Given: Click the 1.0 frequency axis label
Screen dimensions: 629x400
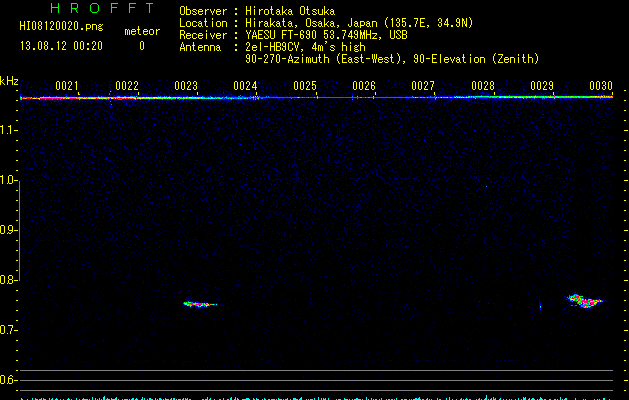Looking at the screenshot, I should click(7, 180).
